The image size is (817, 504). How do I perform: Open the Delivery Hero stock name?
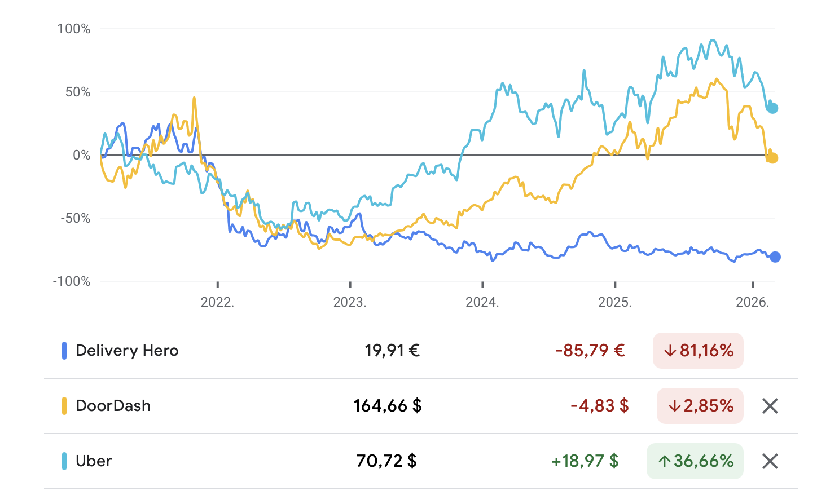(127, 351)
